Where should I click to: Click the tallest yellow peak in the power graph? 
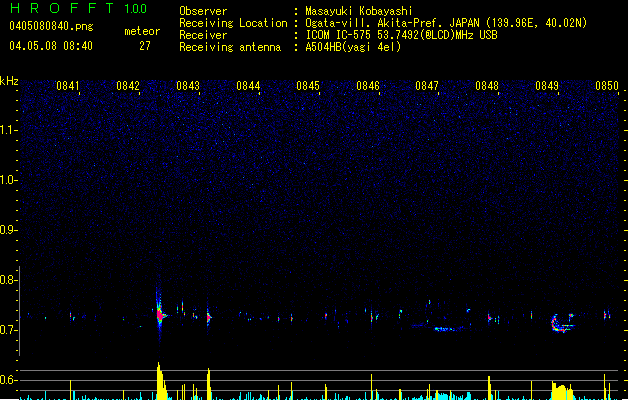[x=160, y=380]
